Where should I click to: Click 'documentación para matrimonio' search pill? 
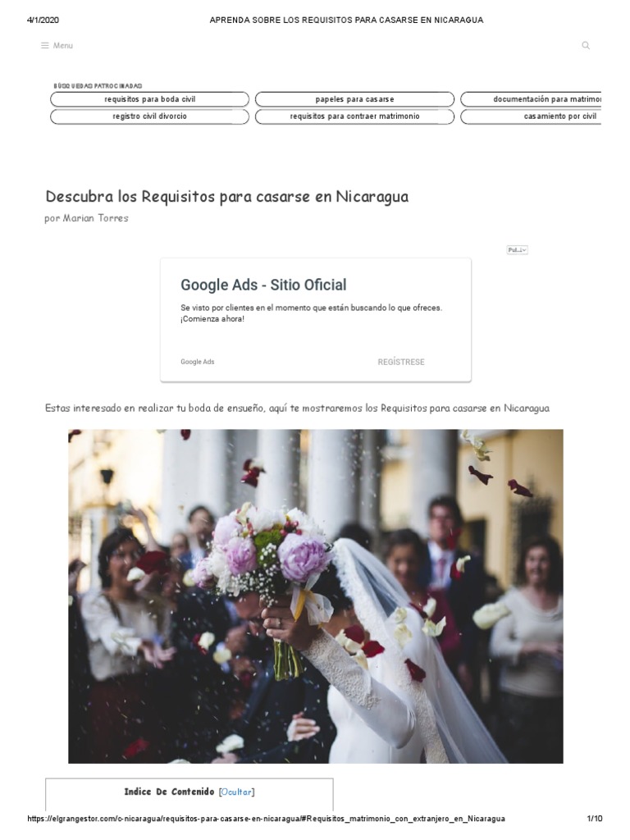[532, 99]
